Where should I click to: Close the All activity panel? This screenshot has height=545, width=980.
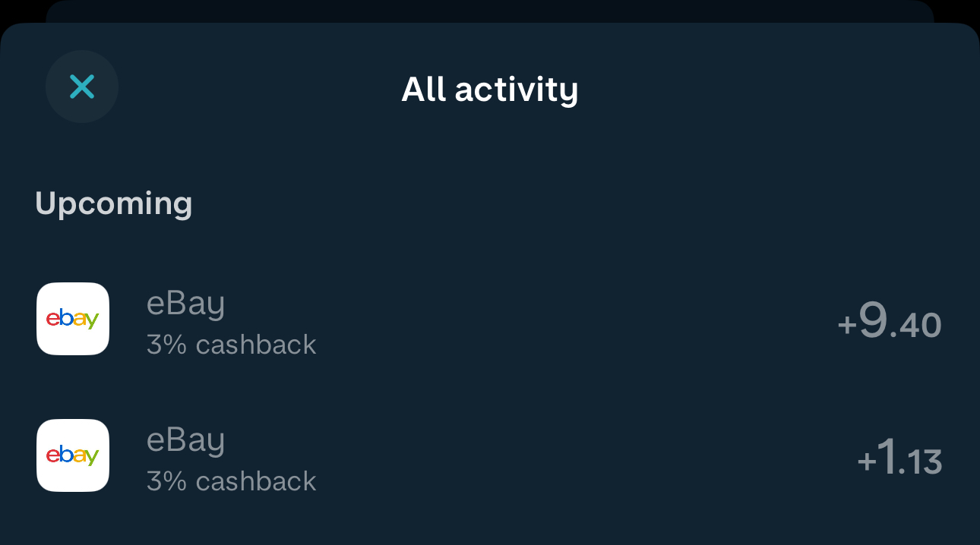(82, 87)
